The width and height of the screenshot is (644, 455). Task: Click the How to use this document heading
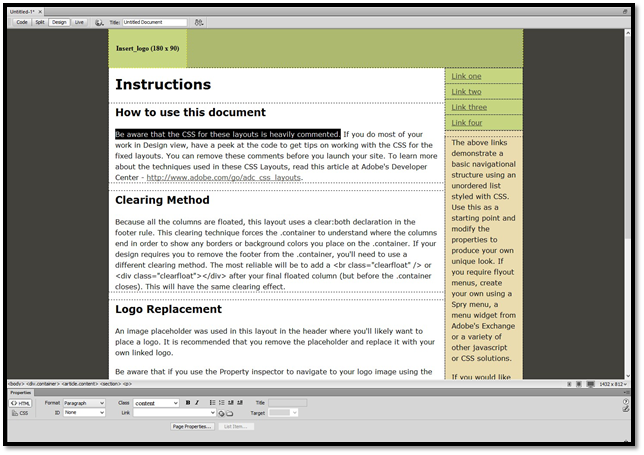click(191, 113)
